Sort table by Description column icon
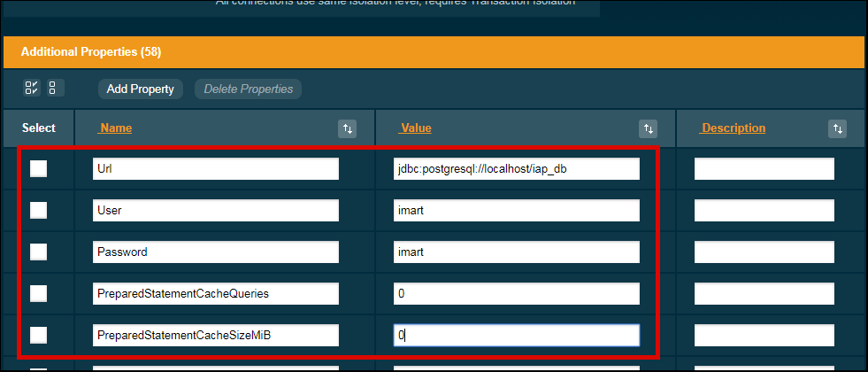Screen dimensions: 868x372 pos(838,128)
